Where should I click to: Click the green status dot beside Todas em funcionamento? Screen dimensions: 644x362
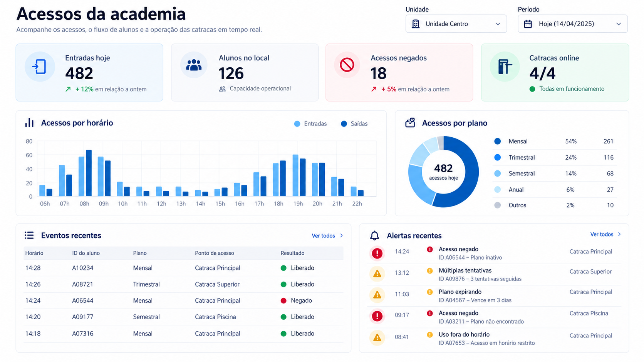532,89
